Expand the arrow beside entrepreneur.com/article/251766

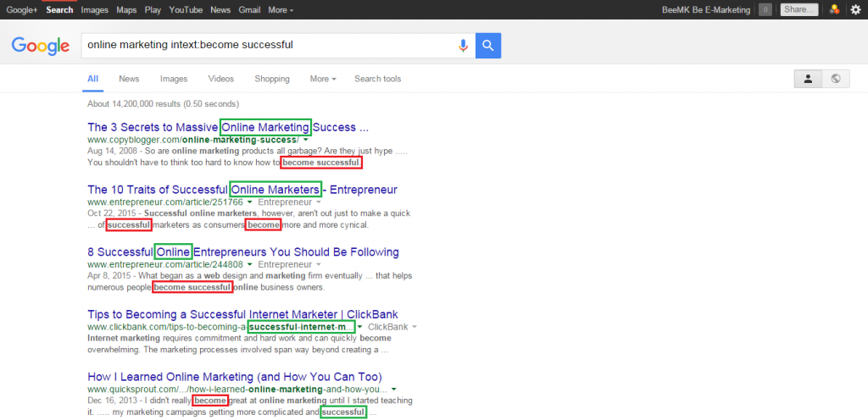point(250,202)
